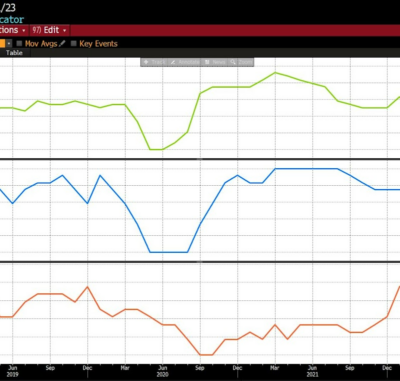Click the Key Events label
400x381 pixels.
[x=98, y=44]
